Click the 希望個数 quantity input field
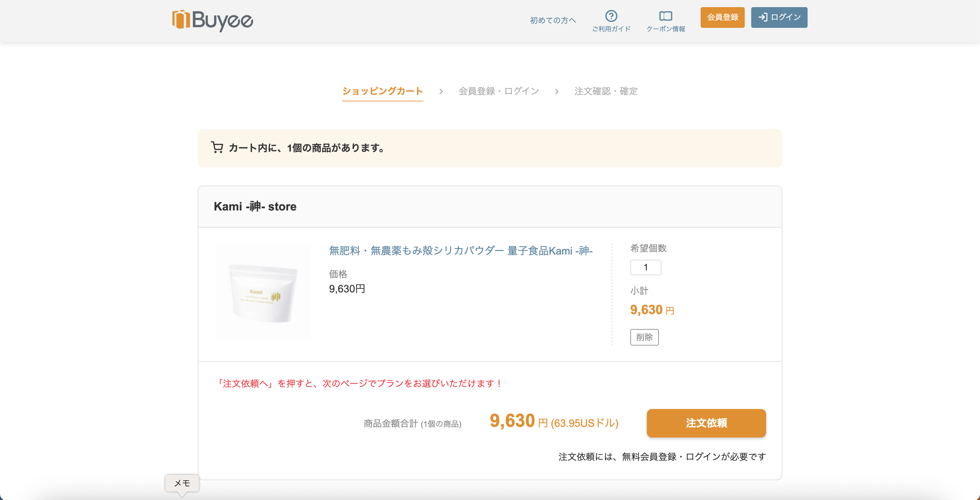The image size is (980, 500). 646,267
